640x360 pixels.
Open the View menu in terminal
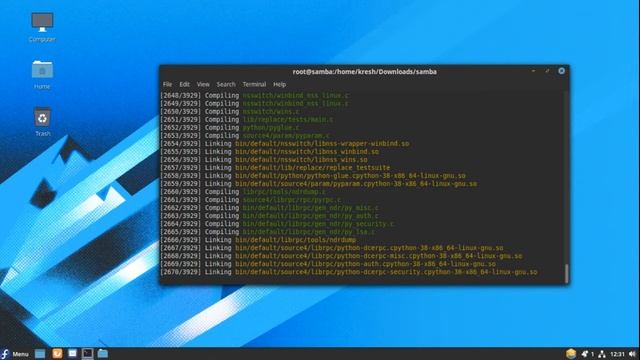pyautogui.click(x=203, y=84)
